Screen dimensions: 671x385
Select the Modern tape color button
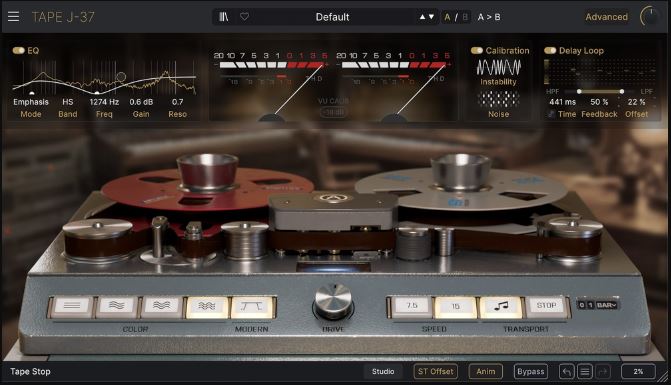point(252,306)
